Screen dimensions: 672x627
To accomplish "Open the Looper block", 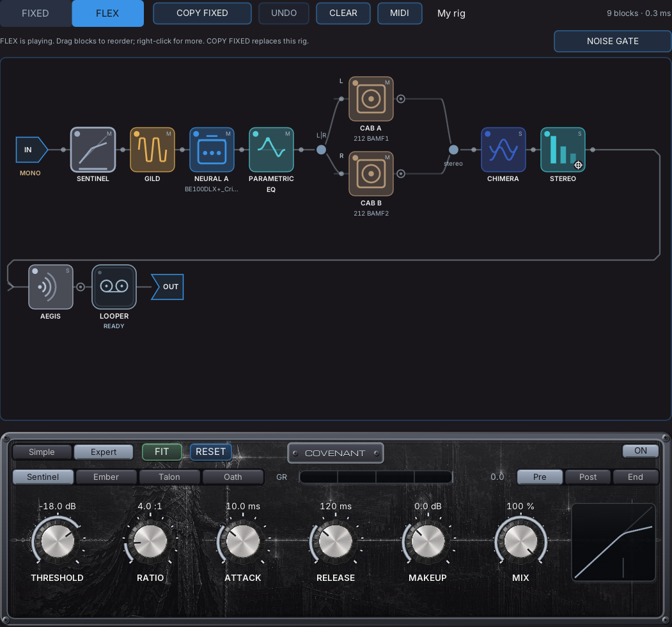I will click(x=114, y=287).
